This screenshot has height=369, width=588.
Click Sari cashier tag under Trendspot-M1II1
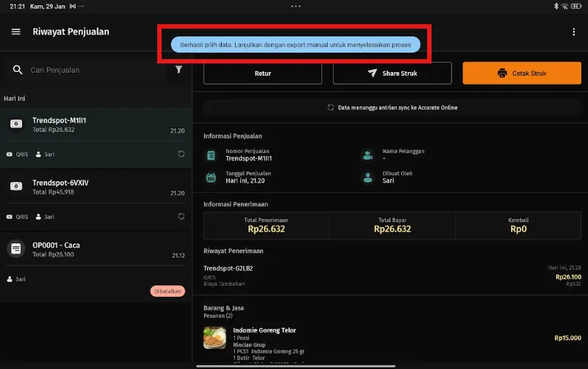45,154
